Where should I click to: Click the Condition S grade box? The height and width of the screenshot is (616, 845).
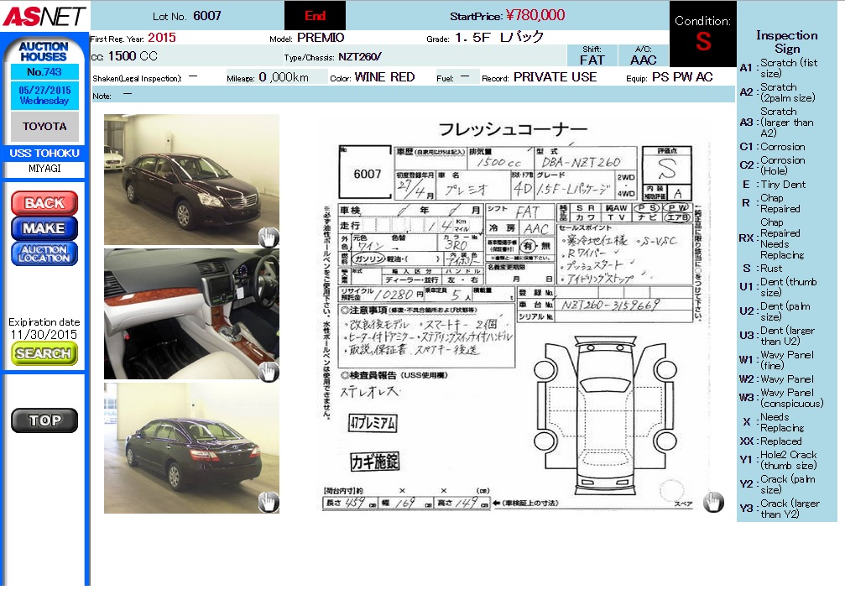coord(702,34)
